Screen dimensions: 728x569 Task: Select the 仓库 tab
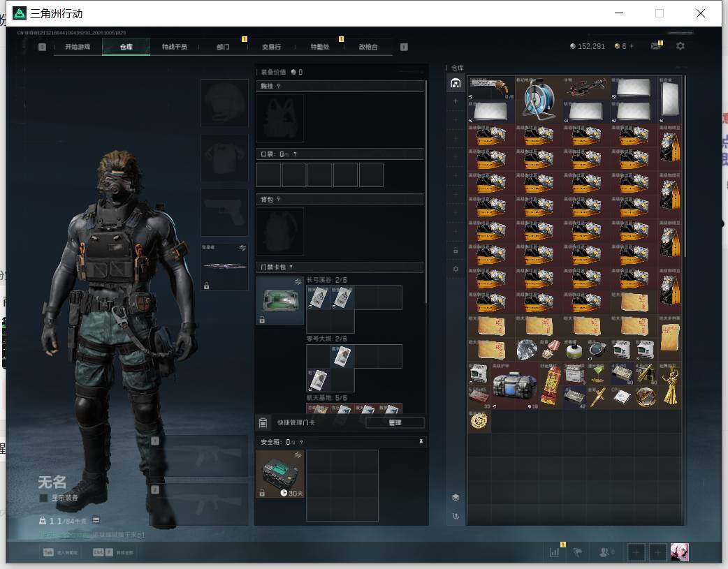point(126,47)
